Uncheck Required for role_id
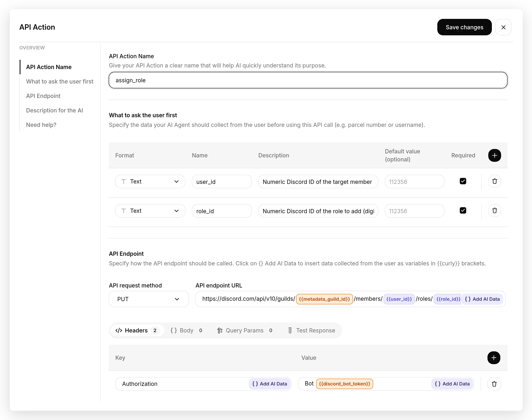 pos(463,210)
